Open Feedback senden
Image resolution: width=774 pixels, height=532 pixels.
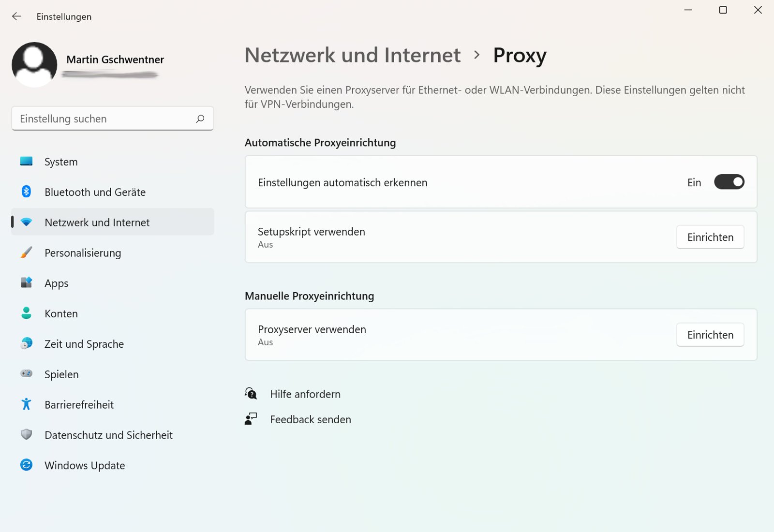pos(310,419)
